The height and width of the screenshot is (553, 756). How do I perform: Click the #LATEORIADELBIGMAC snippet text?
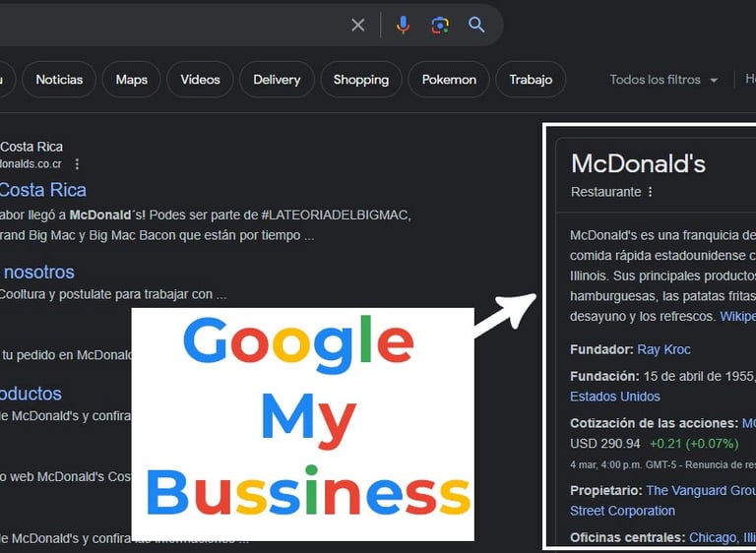tap(336, 215)
